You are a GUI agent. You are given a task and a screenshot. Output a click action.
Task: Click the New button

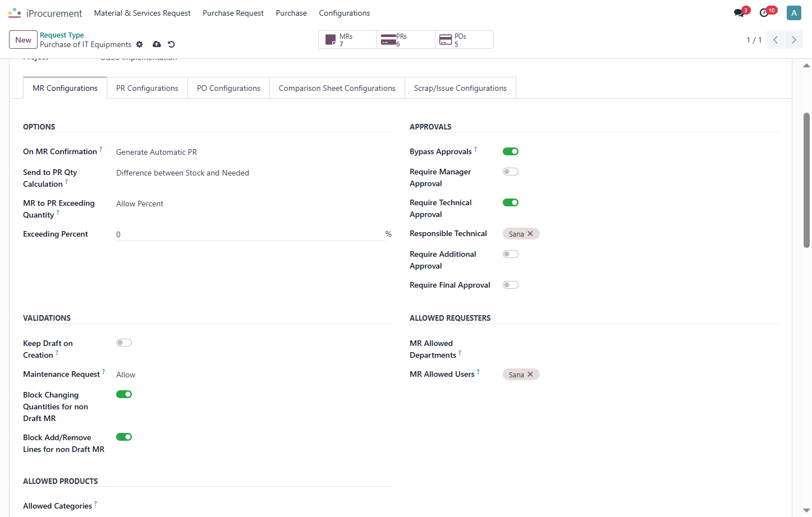24,40
